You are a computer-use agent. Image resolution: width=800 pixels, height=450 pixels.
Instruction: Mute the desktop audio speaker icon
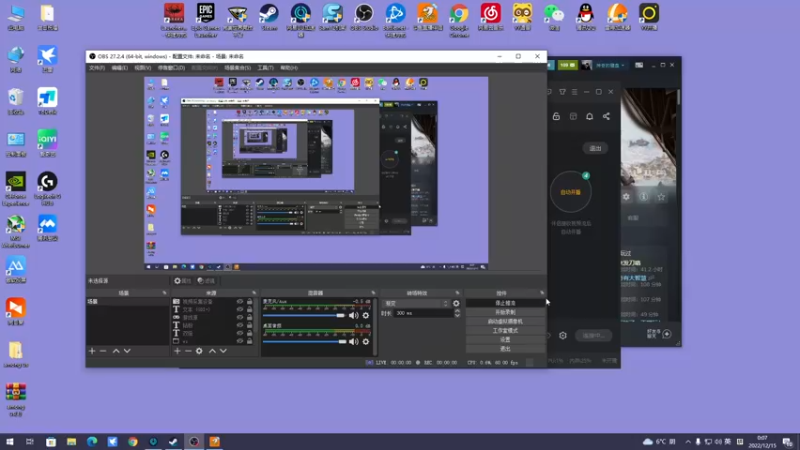(x=354, y=341)
